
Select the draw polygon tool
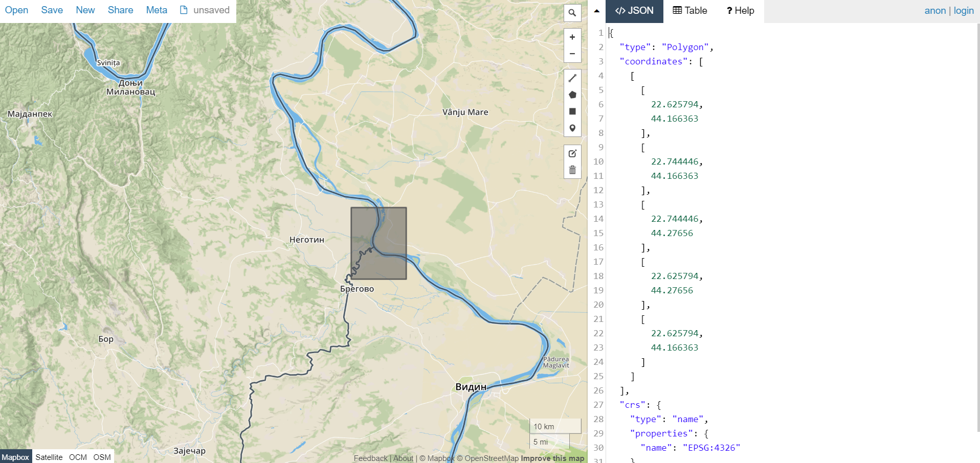point(572,95)
